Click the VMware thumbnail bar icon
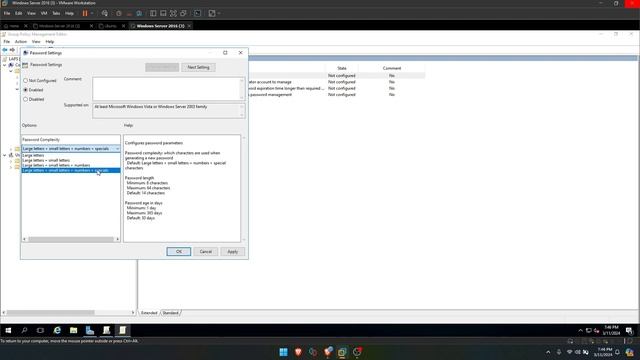Screen dimensions: 640x360 point(163,13)
